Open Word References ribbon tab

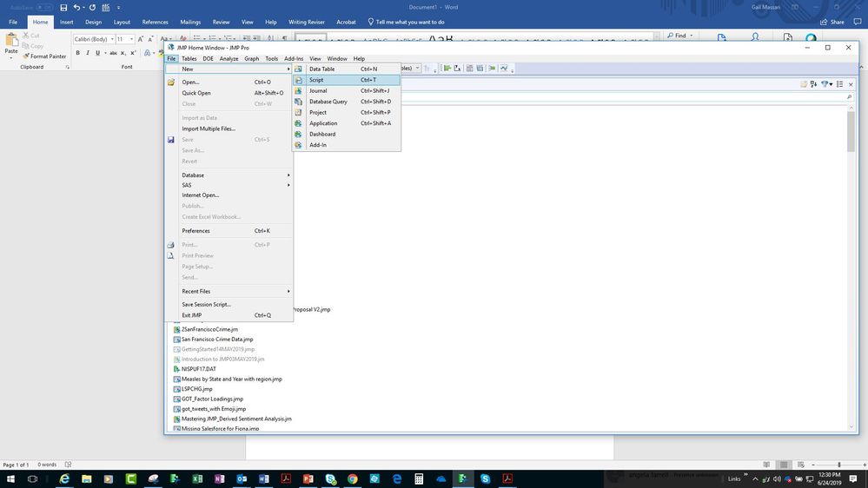(x=155, y=22)
